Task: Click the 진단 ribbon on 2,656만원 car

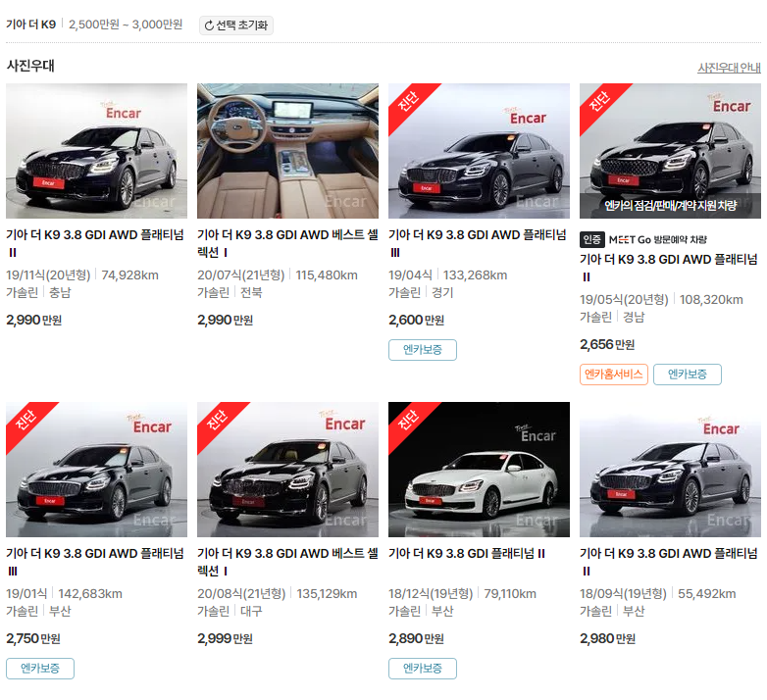Action: (599, 102)
